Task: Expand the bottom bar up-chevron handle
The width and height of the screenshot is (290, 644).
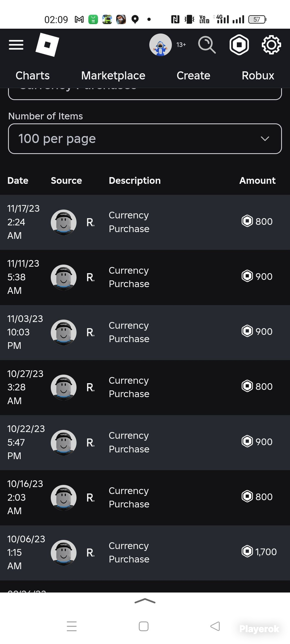Action: point(145,601)
